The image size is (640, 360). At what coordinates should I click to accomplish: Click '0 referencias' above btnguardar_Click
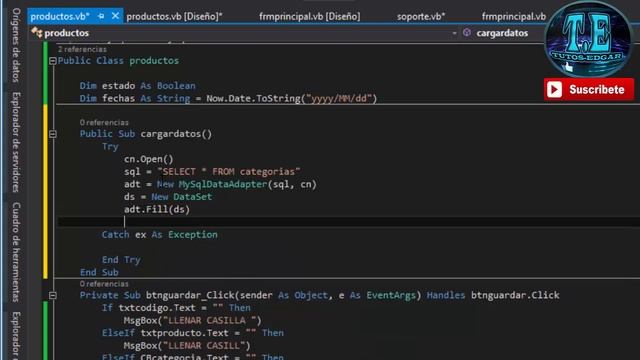(104, 284)
